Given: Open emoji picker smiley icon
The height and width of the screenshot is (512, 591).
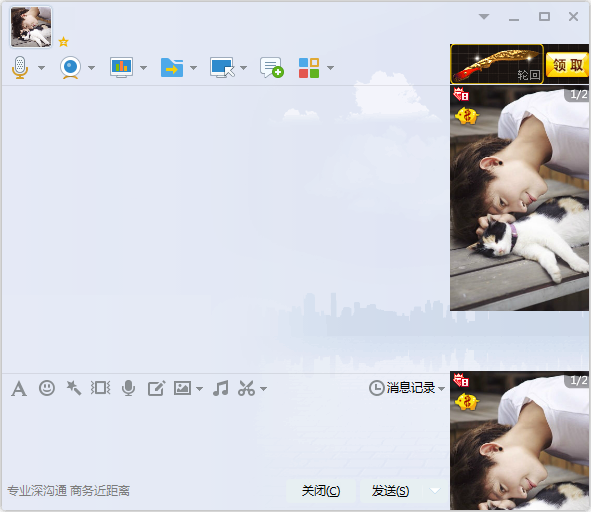Looking at the screenshot, I should (x=47, y=388).
